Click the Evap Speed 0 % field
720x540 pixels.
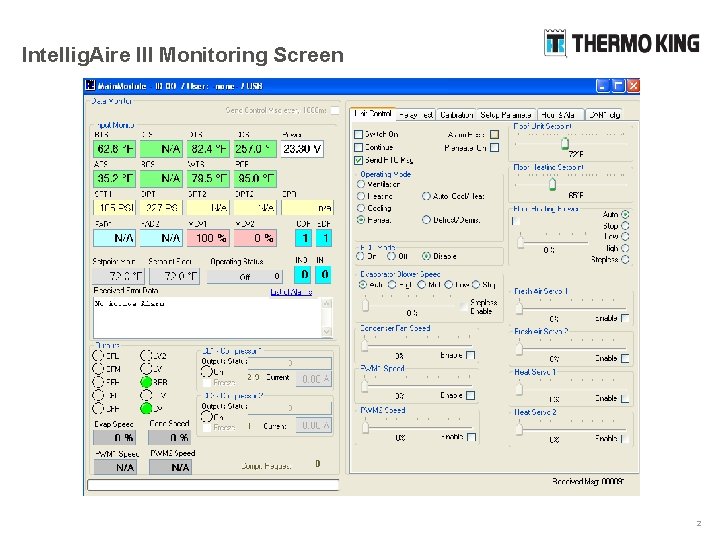[115, 437]
